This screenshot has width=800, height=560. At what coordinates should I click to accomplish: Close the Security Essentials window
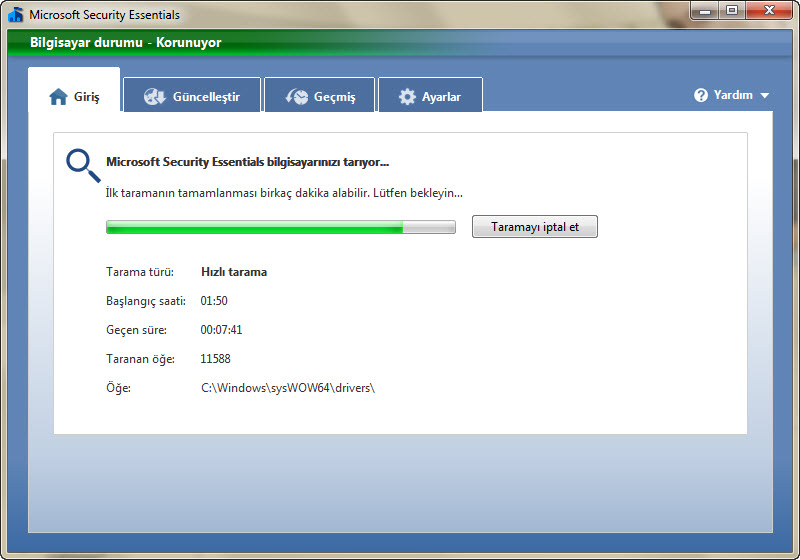(x=769, y=11)
